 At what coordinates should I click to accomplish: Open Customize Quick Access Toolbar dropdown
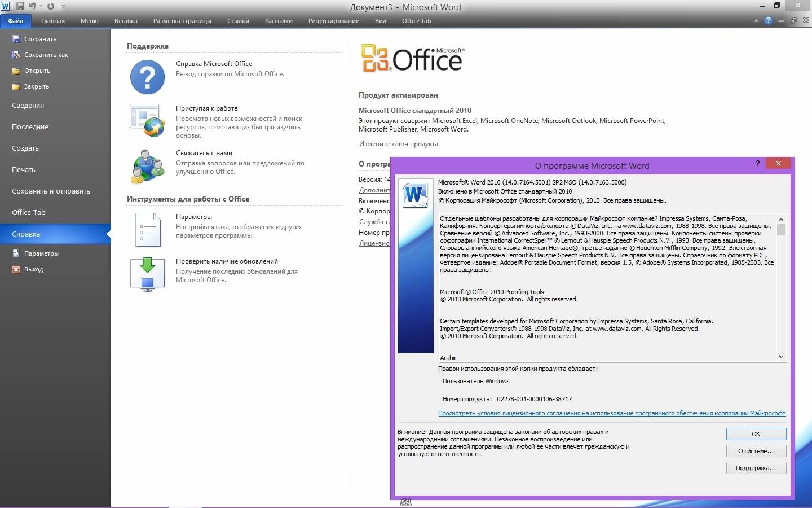point(63,7)
